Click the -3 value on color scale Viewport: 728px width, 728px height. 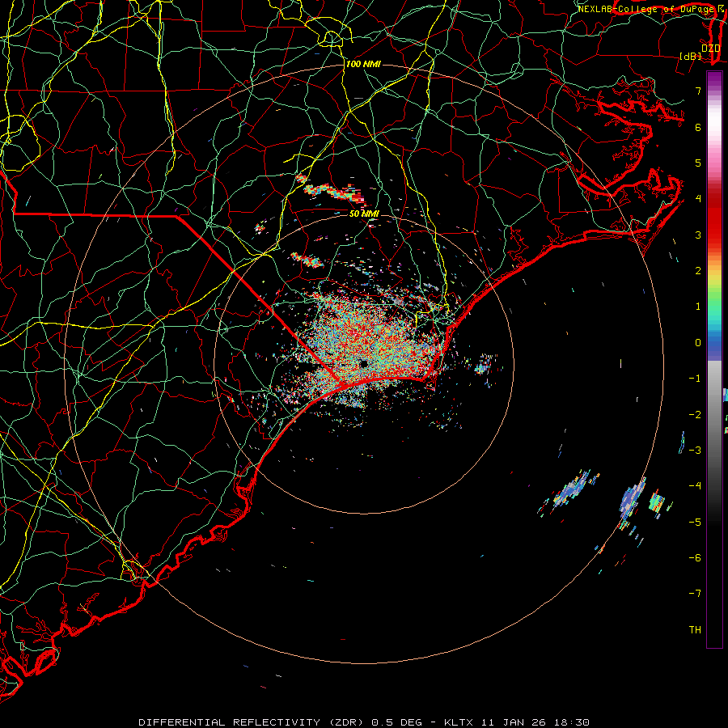click(695, 451)
